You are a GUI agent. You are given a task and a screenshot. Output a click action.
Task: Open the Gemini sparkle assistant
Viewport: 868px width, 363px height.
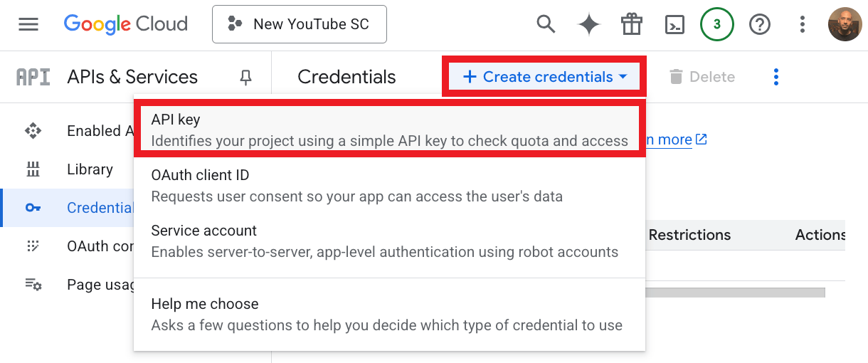click(x=588, y=24)
